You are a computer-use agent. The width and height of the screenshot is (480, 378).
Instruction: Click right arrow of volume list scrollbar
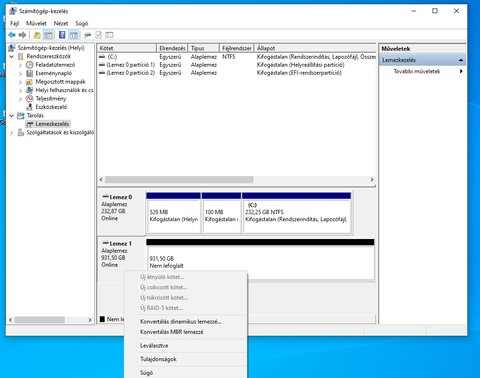click(372, 180)
